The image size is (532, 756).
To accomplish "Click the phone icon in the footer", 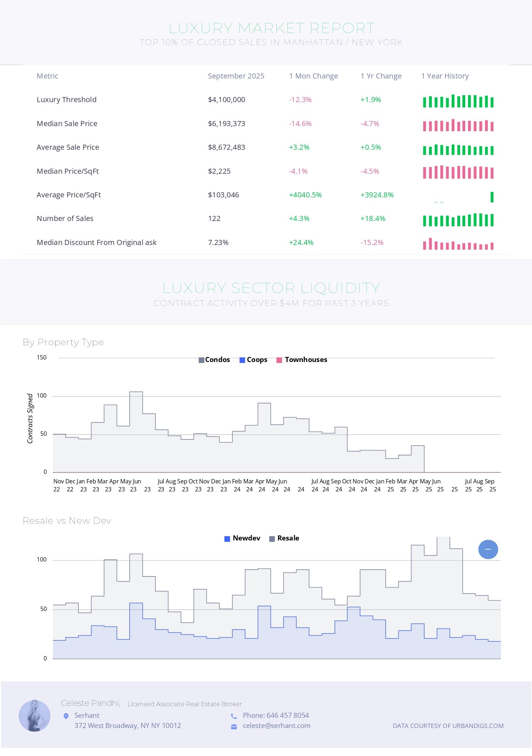I will (x=234, y=716).
